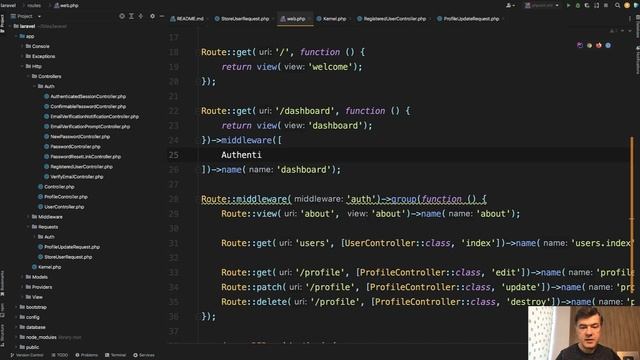The height and width of the screenshot is (360, 640).
Task: Click the web.php breadcrumb at top
Action: pos(66,5)
